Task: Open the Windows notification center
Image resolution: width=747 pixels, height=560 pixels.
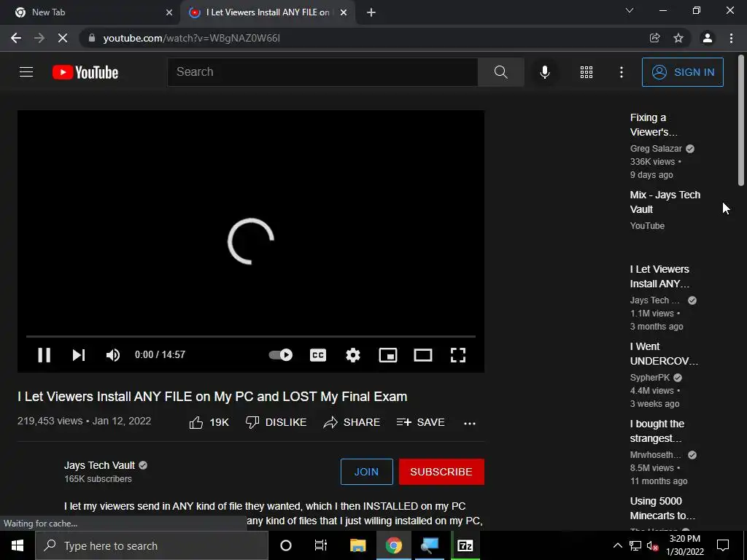Action: click(723, 545)
